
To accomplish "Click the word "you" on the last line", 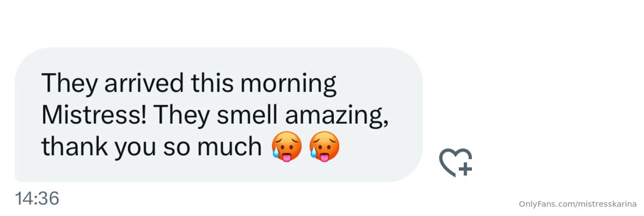I will 135,149.
